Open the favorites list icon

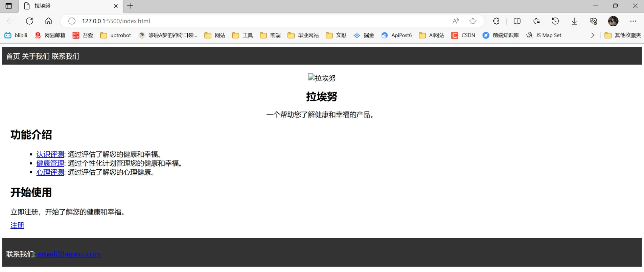tap(536, 21)
